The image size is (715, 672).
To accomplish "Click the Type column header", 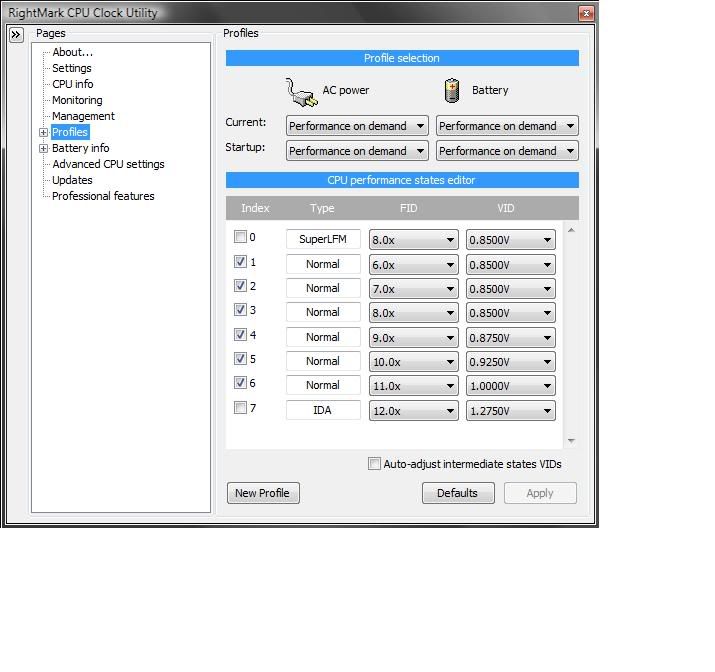I will click(x=322, y=208).
